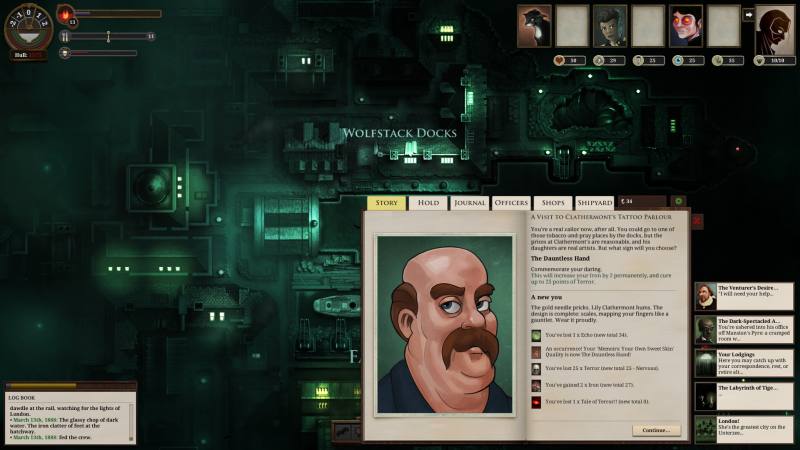Screen dimensions: 800x450
Task: Click the terror level bar
Action: click(104, 53)
